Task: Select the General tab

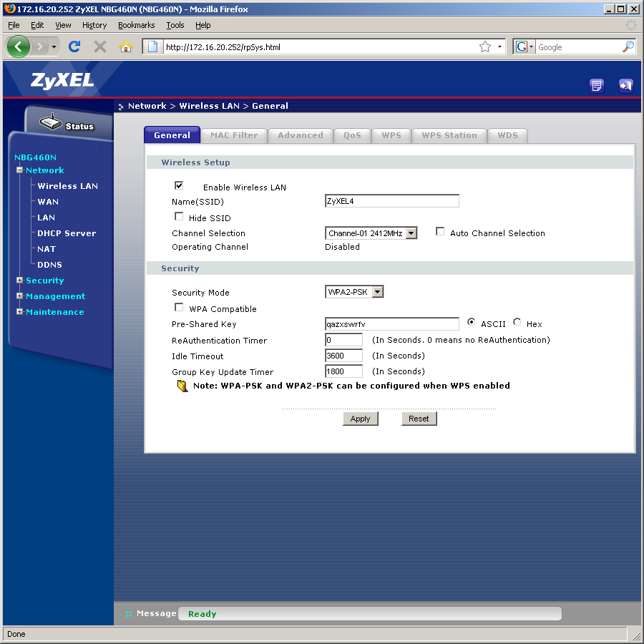Action: pyautogui.click(x=172, y=135)
